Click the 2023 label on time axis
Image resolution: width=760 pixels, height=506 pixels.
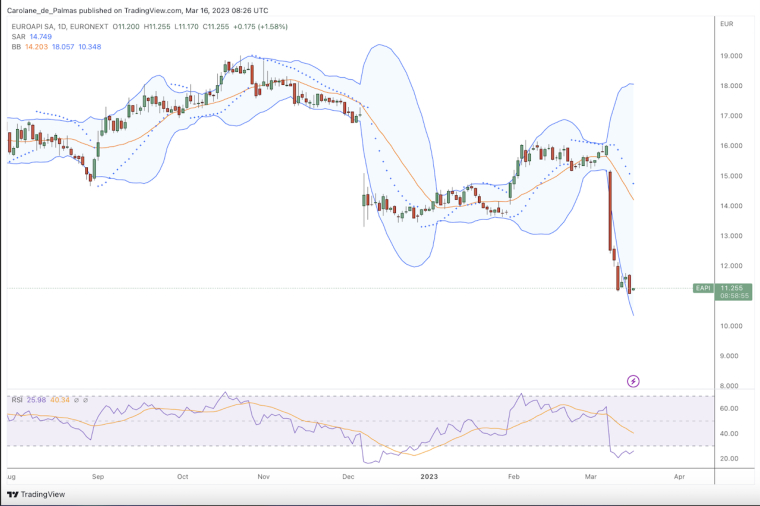pos(431,477)
